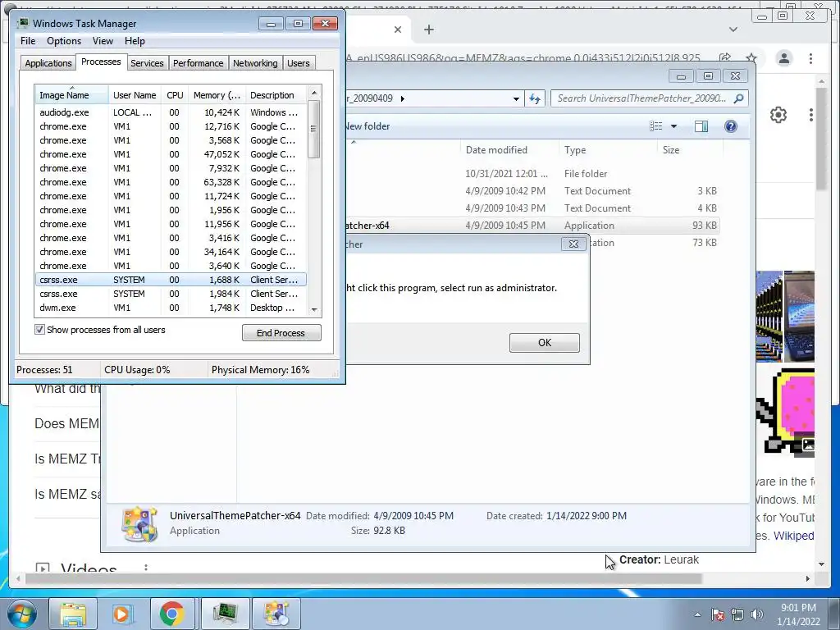Sort processes by CPU column
This screenshot has width=840, height=630.
point(175,95)
